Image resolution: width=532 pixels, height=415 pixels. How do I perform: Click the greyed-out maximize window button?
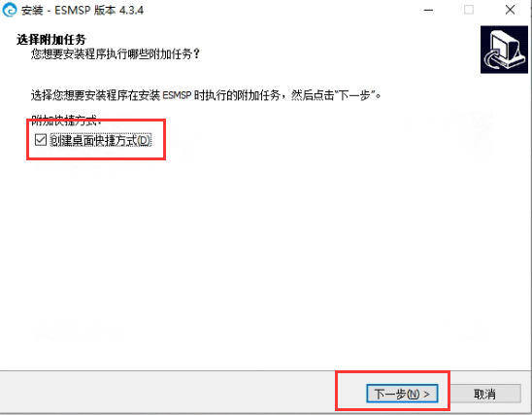[x=469, y=10]
